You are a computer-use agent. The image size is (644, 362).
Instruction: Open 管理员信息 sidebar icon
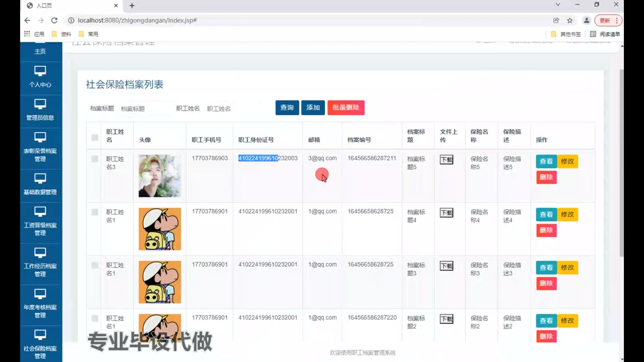tap(40, 104)
